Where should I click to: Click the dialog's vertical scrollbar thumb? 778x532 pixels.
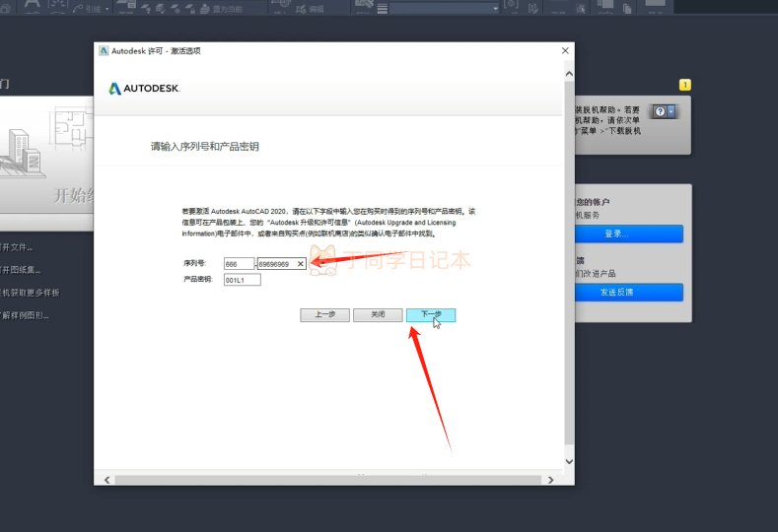(569, 263)
